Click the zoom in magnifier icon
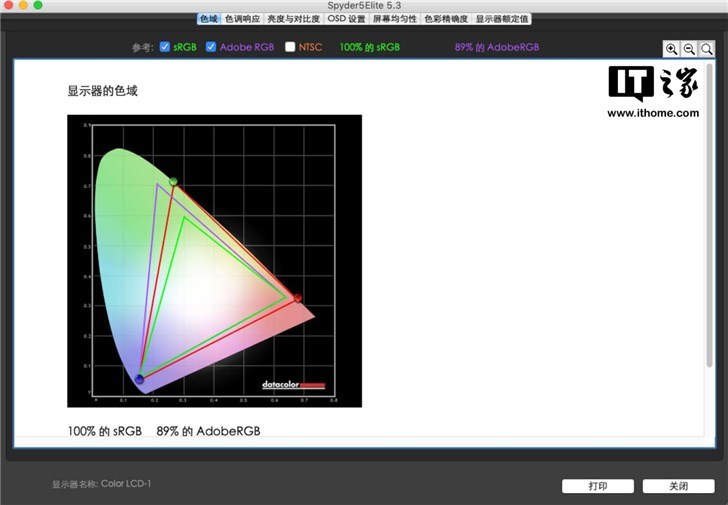The height and width of the screenshot is (505, 728). click(x=671, y=49)
